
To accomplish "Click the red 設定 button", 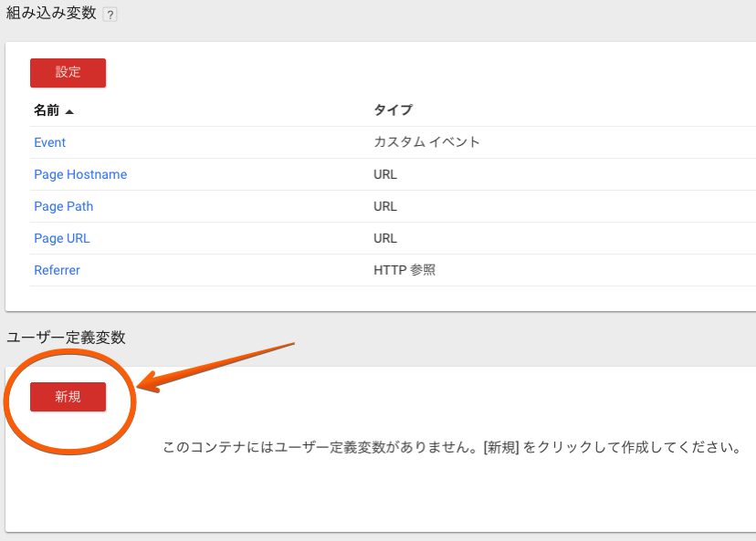I will pos(68,73).
